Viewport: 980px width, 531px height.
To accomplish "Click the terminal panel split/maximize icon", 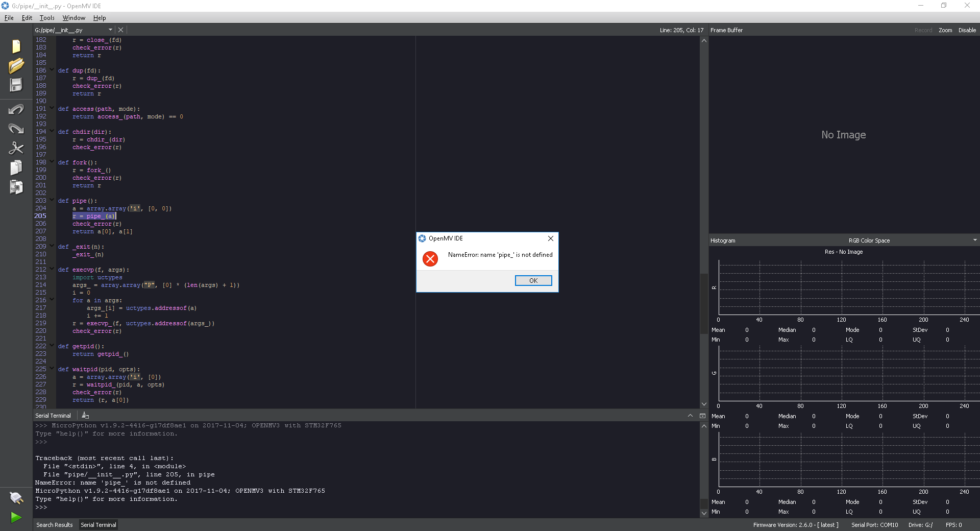I will point(702,416).
